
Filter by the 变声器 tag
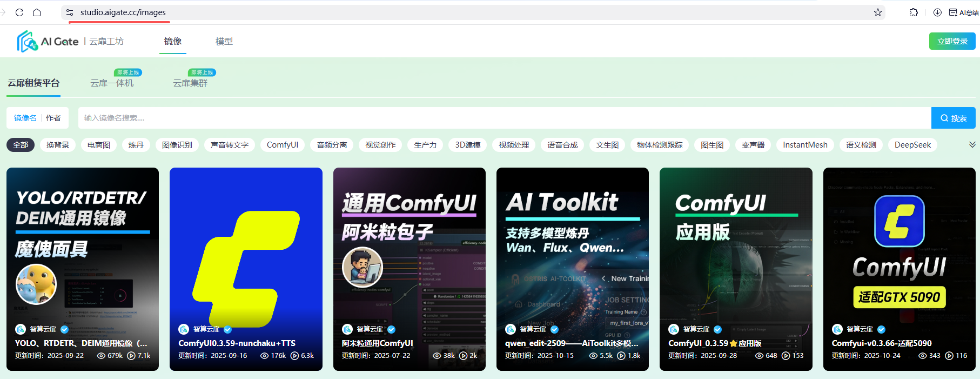pyautogui.click(x=753, y=145)
